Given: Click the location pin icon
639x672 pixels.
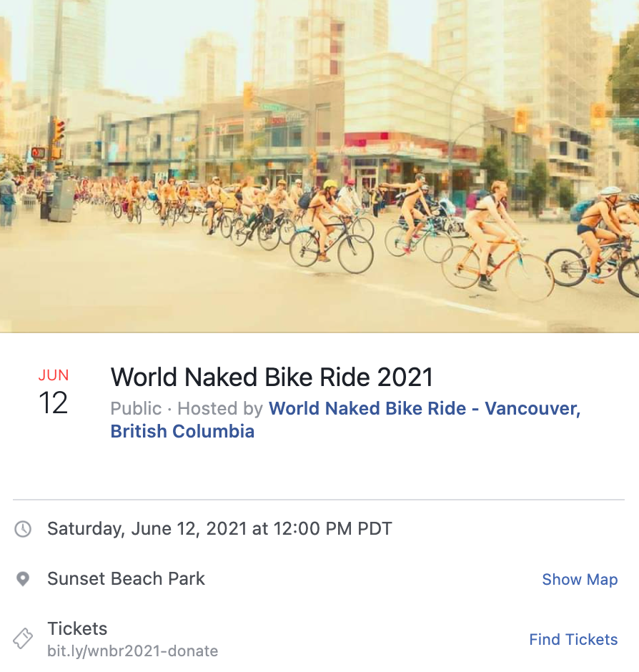Looking at the screenshot, I should 23,579.
